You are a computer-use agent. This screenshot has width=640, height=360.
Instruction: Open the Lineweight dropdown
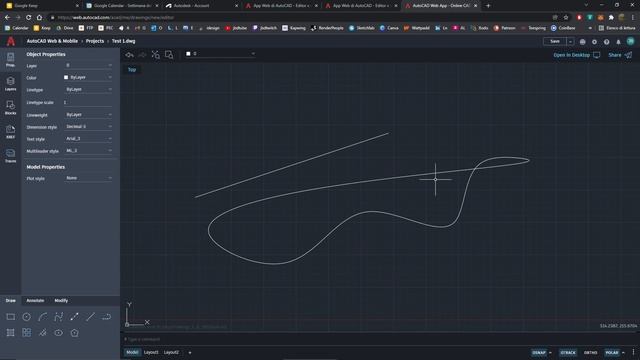[88, 115]
